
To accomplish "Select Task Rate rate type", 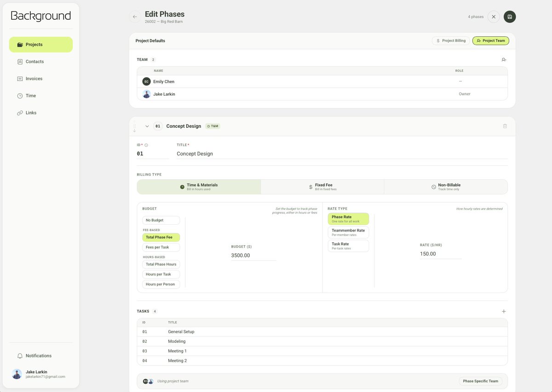I will pos(348,246).
